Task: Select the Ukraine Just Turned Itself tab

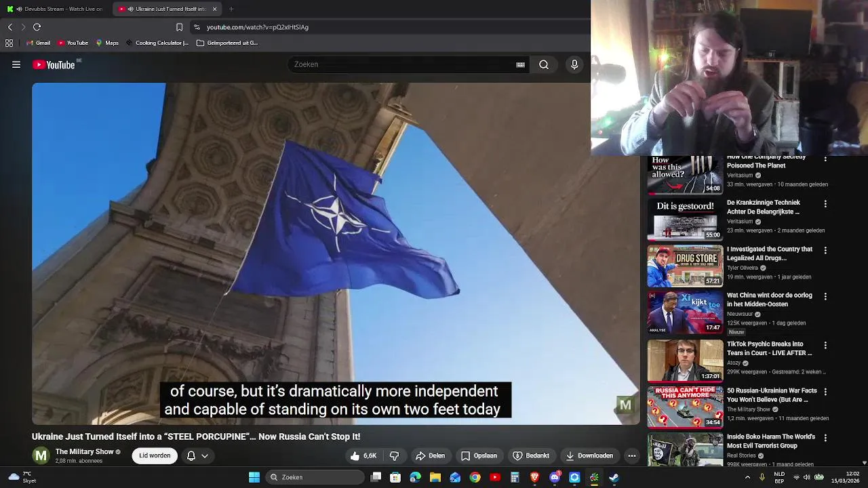Action: pyautogui.click(x=168, y=9)
